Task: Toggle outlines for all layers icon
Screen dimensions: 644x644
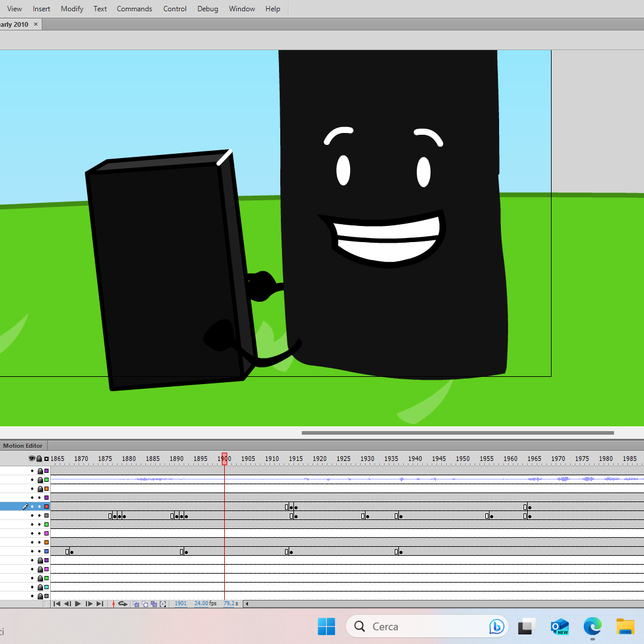Action: tap(47, 459)
